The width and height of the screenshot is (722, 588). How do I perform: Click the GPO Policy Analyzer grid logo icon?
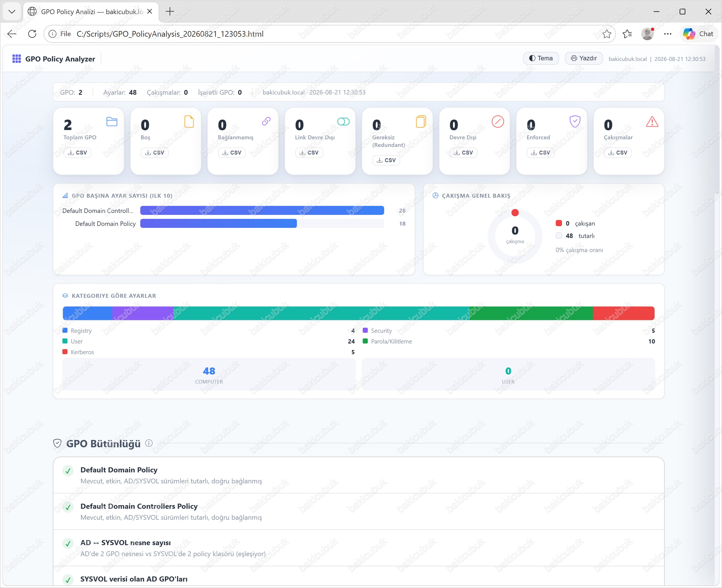17,59
